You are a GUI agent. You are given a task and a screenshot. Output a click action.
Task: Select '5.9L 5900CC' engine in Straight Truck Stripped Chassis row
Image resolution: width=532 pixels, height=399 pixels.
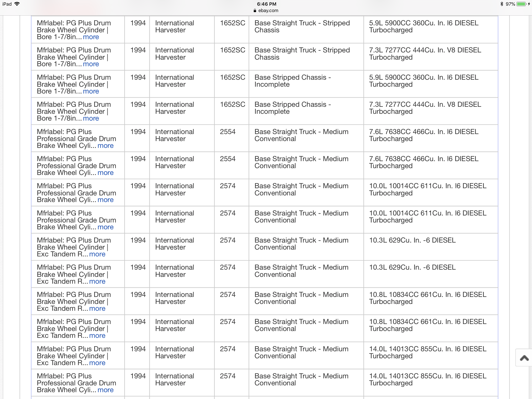pyautogui.click(x=424, y=26)
